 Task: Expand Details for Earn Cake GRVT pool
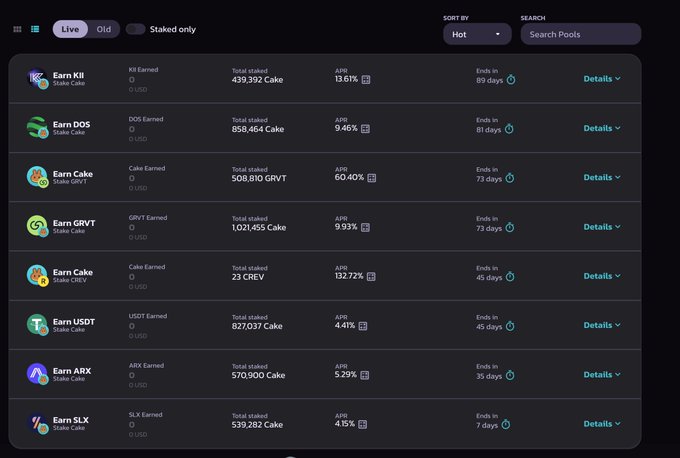(602, 177)
